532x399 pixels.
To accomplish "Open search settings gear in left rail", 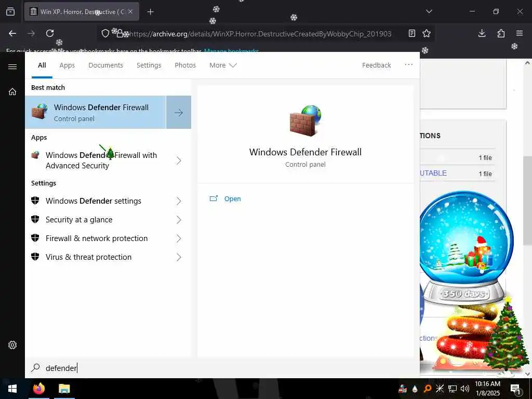I will pos(12,345).
